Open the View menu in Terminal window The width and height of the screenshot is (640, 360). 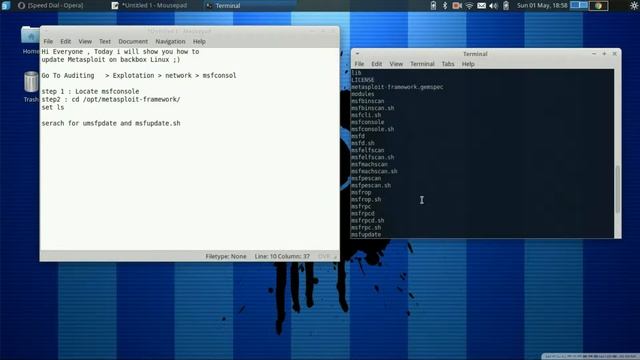pyautogui.click(x=396, y=64)
